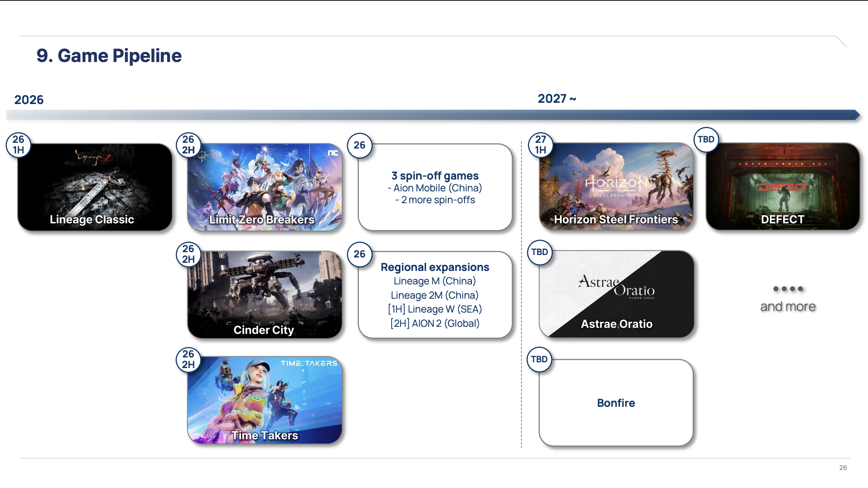Click the '2027 ~' timeline label
This screenshot has width=868, height=488.
pos(557,99)
